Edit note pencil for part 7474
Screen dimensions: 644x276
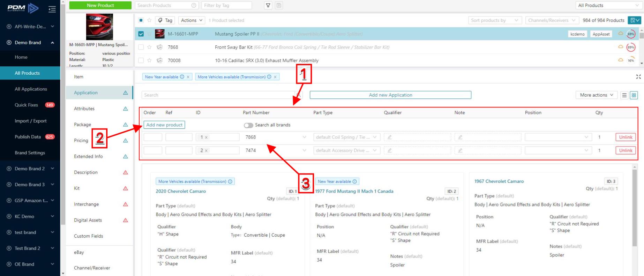[460, 150]
